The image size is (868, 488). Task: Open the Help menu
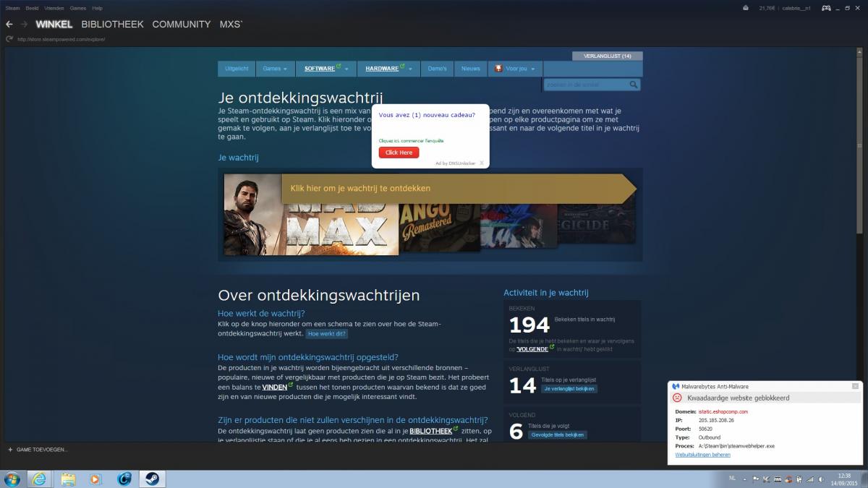point(98,8)
